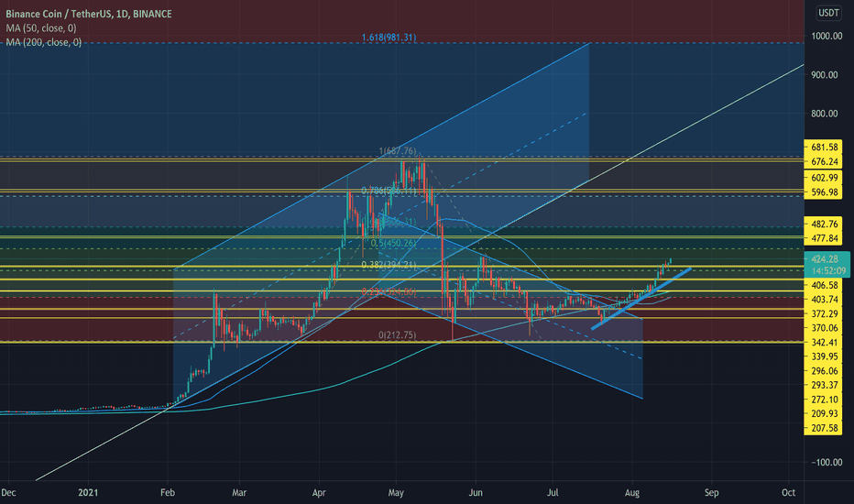Click the 0.5(450.26) Fibonacci label

[x=393, y=243]
